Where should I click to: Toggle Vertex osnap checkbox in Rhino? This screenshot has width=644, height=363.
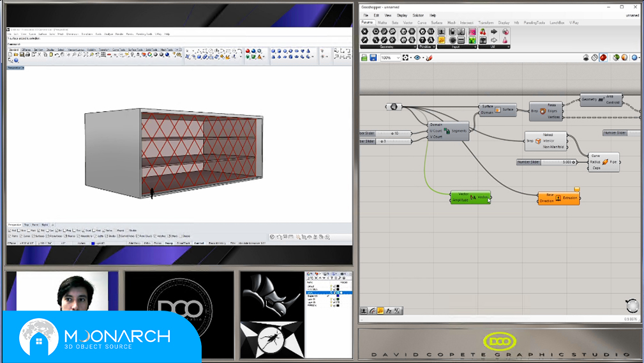103,231
